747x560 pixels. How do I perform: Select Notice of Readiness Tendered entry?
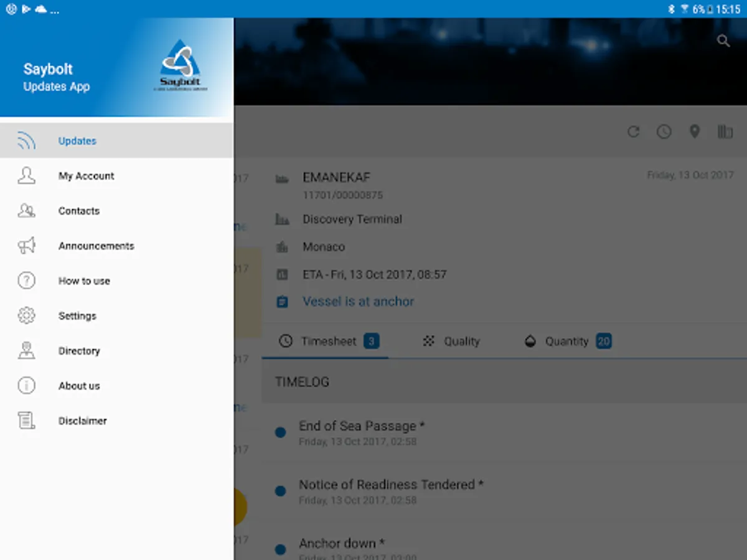pos(504,491)
